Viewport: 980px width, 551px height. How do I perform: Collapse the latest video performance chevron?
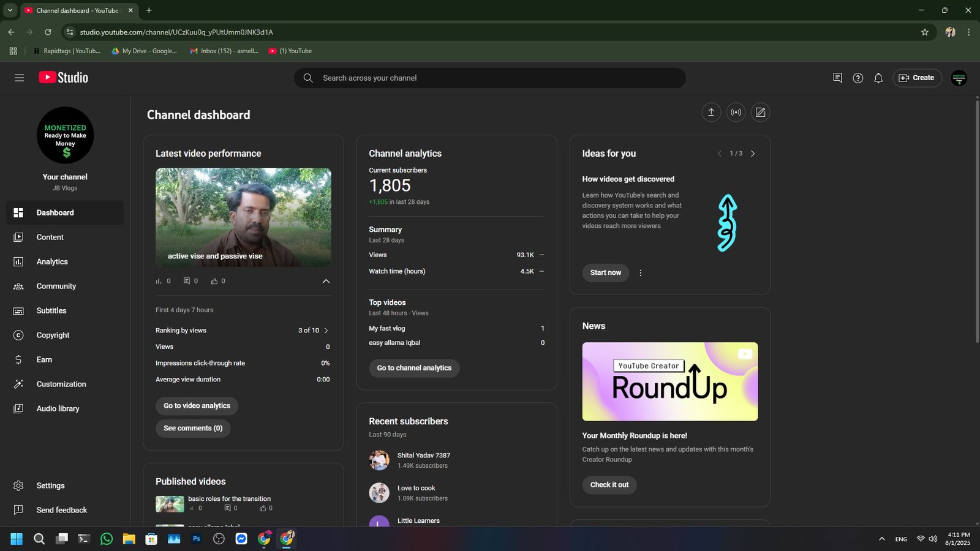click(x=326, y=281)
